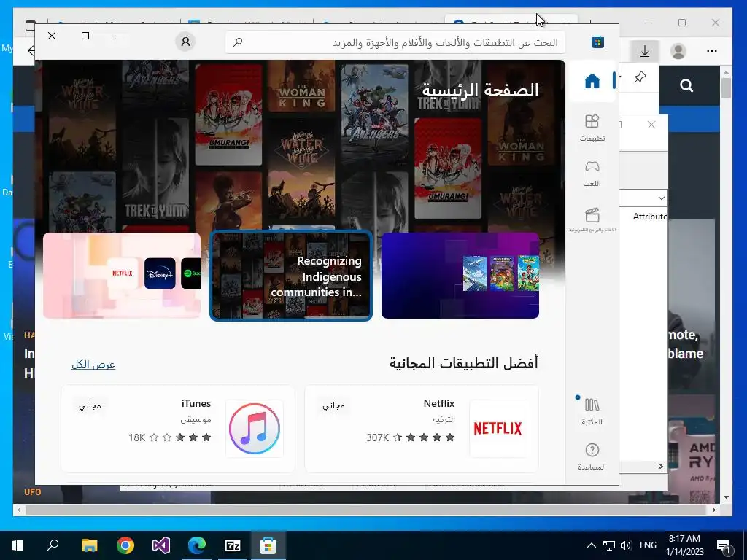This screenshot has width=747, height=560.
Task: Click the Netflix logo image
Action: point(498,429)
